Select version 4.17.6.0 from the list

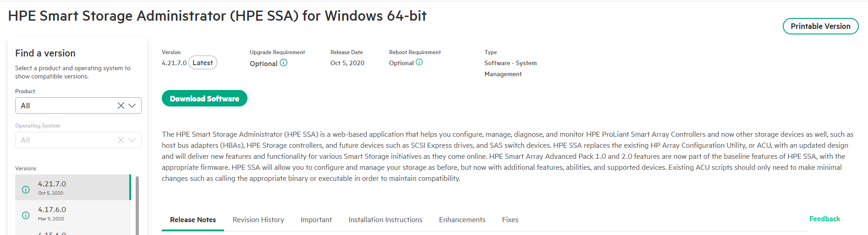[x=73, y=213]
